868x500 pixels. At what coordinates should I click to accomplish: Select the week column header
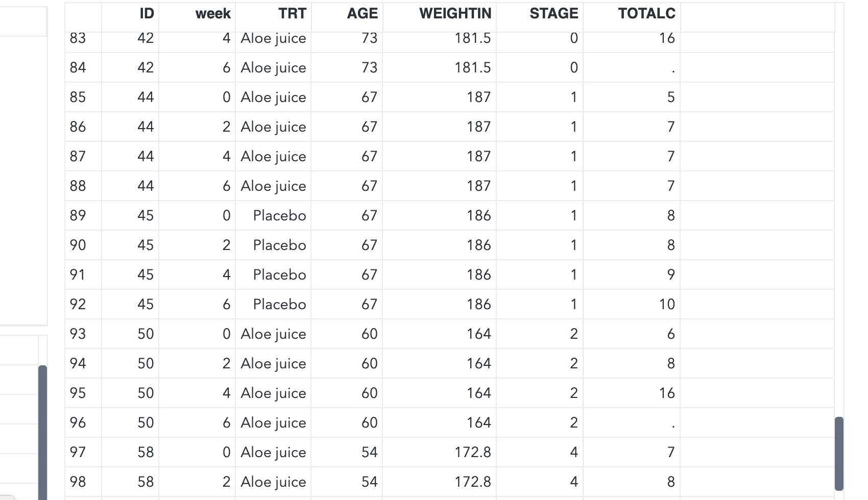pyautogui.click(x=197, y=14)
